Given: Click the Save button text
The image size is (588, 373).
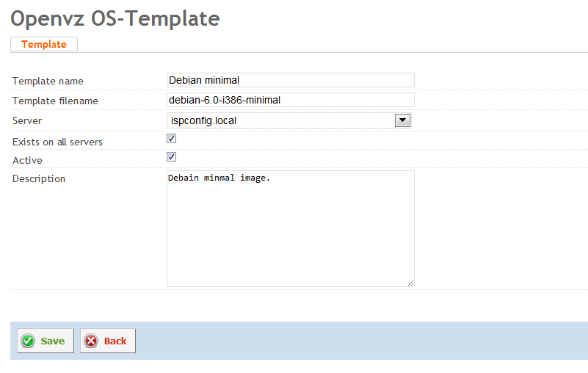Looking at the screenshot, I should pos(53,341).
